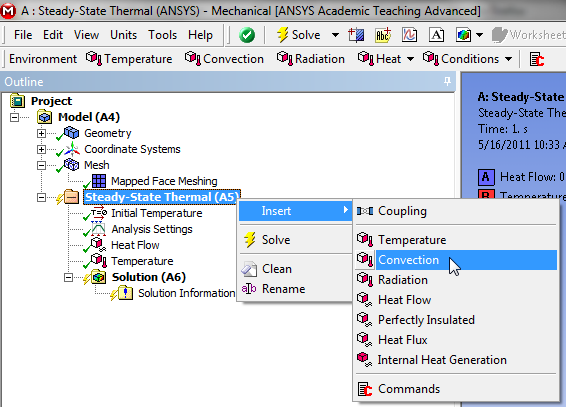Viewport: 566px width, 407px height.
Task: Open the Units menu
Action: coord(123,35)
